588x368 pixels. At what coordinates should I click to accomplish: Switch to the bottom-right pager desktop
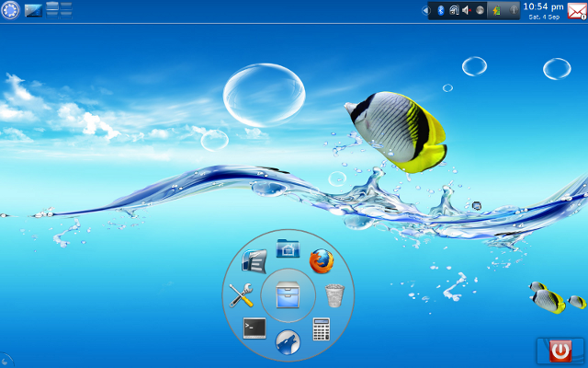[66, 15]
